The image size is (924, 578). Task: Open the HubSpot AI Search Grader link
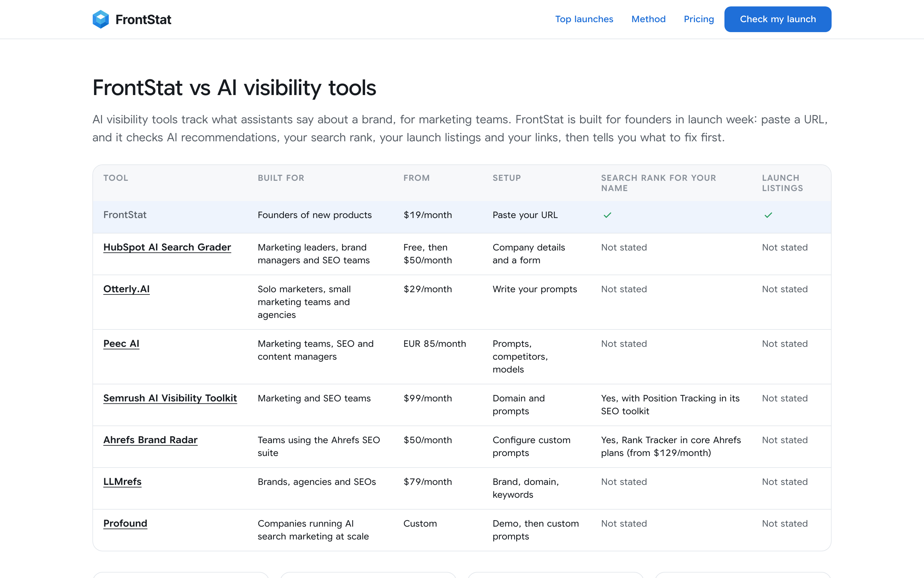coord(167,247)
